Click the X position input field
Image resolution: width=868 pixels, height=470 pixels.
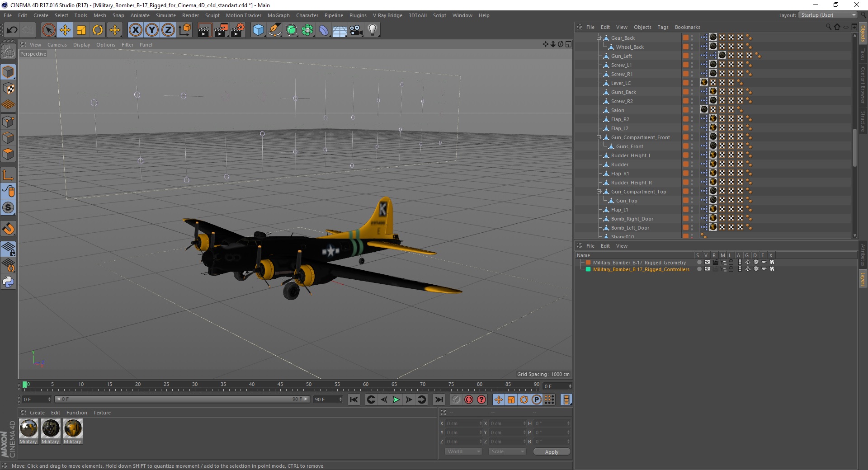(464, 423)
